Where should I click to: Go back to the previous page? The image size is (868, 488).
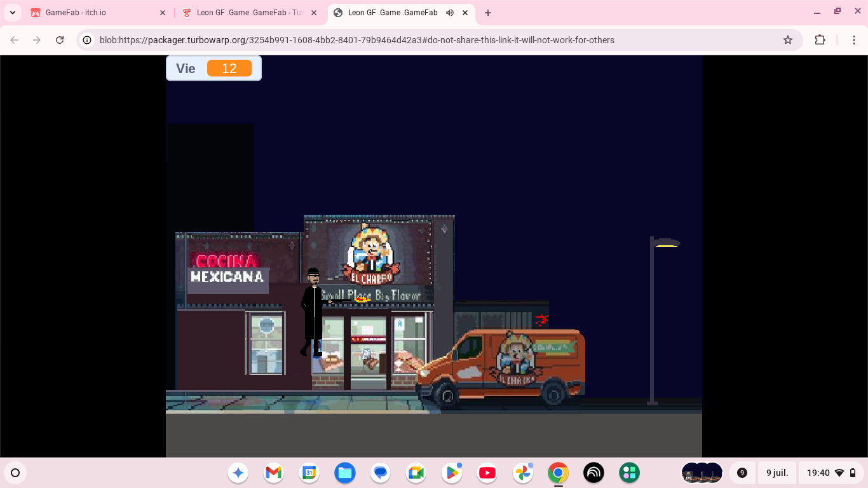pos(14,40)
